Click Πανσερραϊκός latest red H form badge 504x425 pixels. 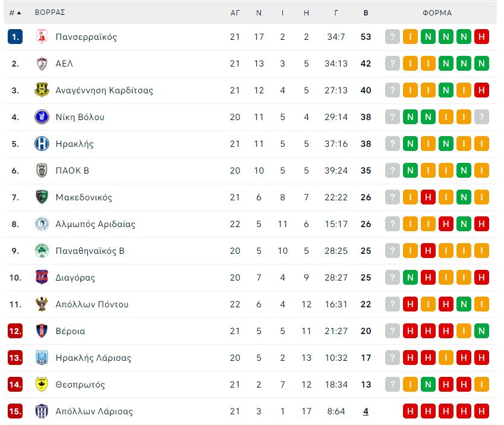pos(481,37)
